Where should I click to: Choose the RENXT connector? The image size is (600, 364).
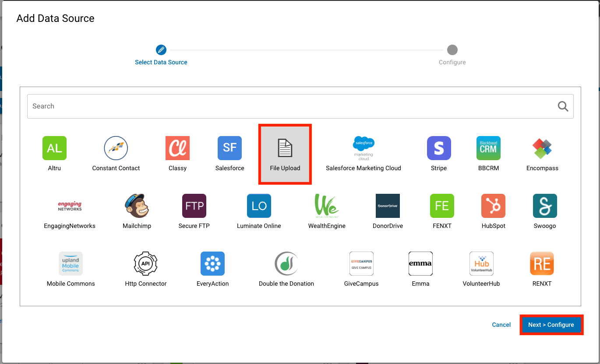click(542, 263)
